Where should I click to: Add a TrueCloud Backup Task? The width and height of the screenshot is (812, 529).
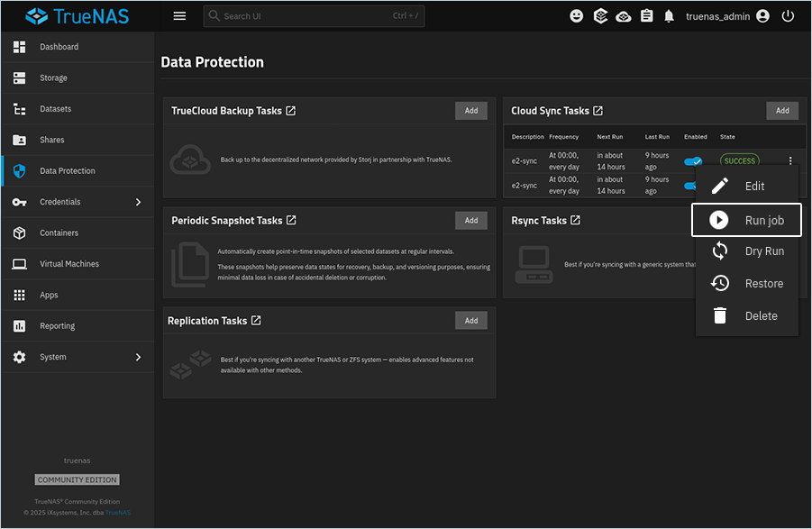pos(471,111)
